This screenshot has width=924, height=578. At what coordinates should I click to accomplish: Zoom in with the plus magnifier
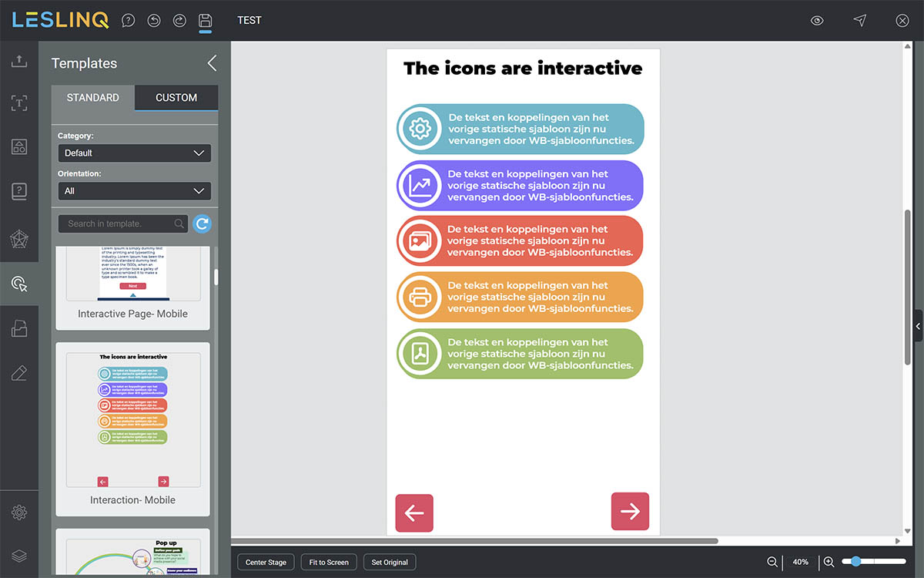(x=829, y=562)
